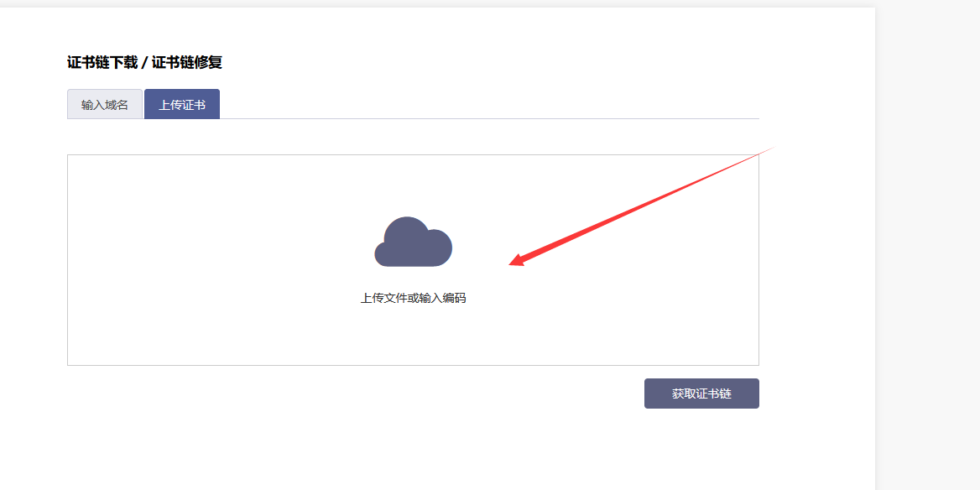This screenshot has width=980, height=490.
Task: Select the 上传证书 tab
Action: [x=182, y=104]
